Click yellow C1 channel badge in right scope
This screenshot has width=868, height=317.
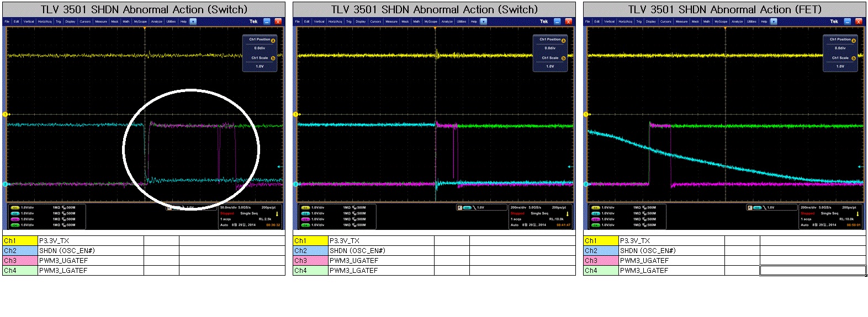click(x=595, y=208)
